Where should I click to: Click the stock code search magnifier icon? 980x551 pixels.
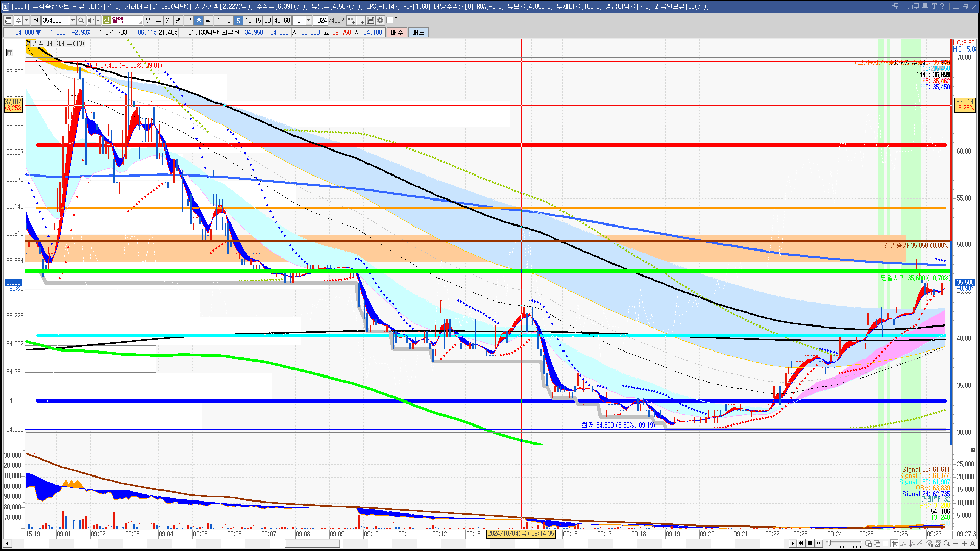pyautogui.click(x=81, y=20)
